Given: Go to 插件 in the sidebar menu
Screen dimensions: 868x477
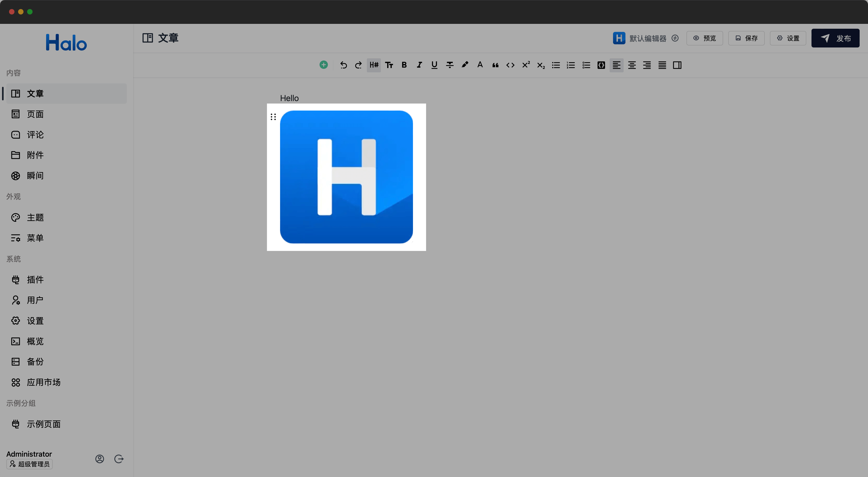Looking at the screenshot, I should [x=35, y=279].
